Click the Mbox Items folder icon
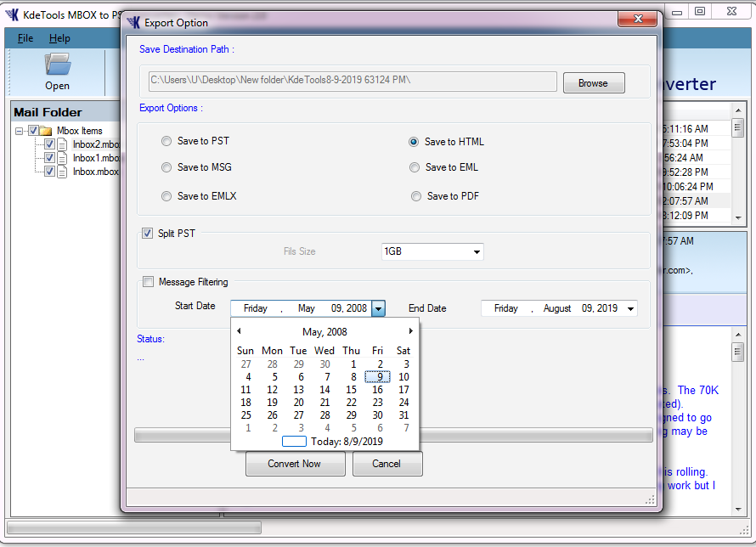This screenshot has width=756, height=547. click(x=46, y=131)
